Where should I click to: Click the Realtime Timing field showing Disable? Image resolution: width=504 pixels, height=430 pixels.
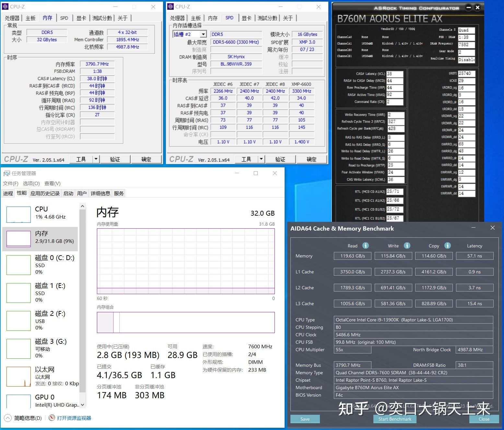tap(466, 60)
